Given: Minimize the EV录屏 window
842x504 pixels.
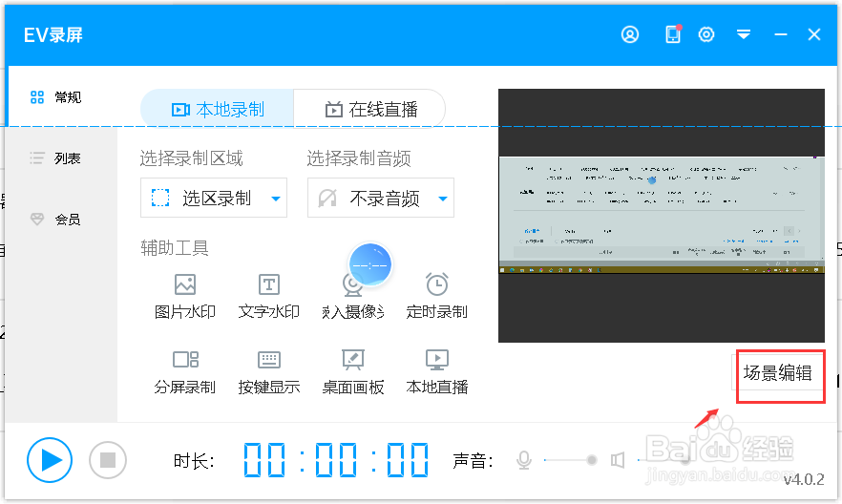Looking at the screenshot, I should 780,35.
